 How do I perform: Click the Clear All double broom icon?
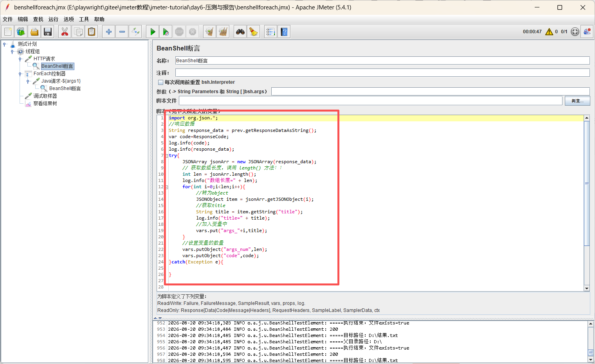(x=223, y=32)
